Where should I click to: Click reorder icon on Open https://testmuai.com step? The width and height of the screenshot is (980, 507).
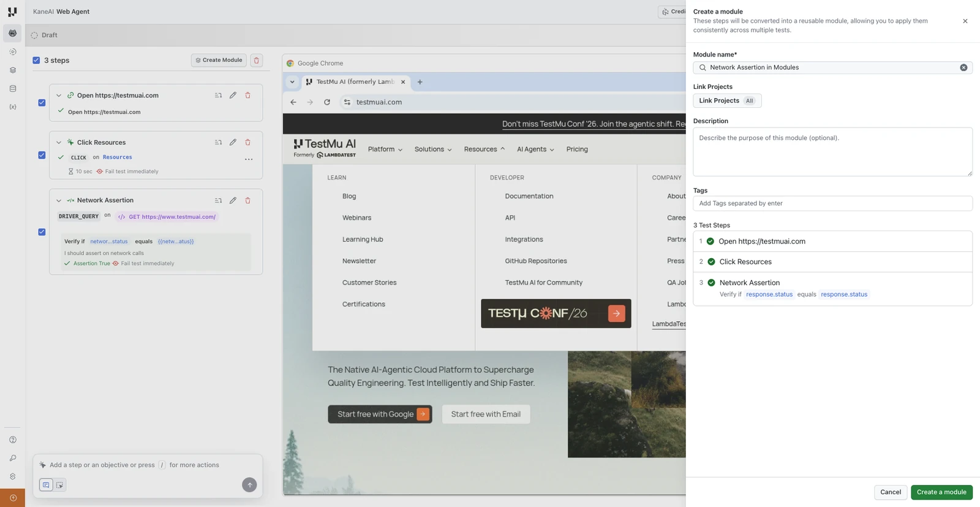(218, 95)
